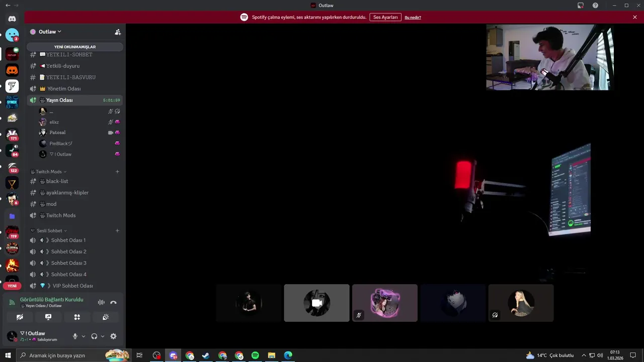Open Microsoft Edge from the taskbar
Image resolution: width=644 pixels, height=362 pixels.
click(x=288, y=355)
